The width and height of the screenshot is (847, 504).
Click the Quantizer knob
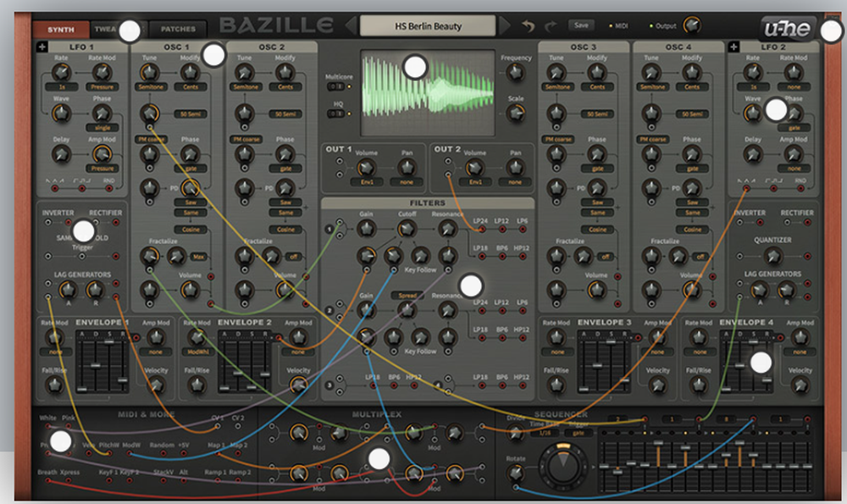pos(773,256)
